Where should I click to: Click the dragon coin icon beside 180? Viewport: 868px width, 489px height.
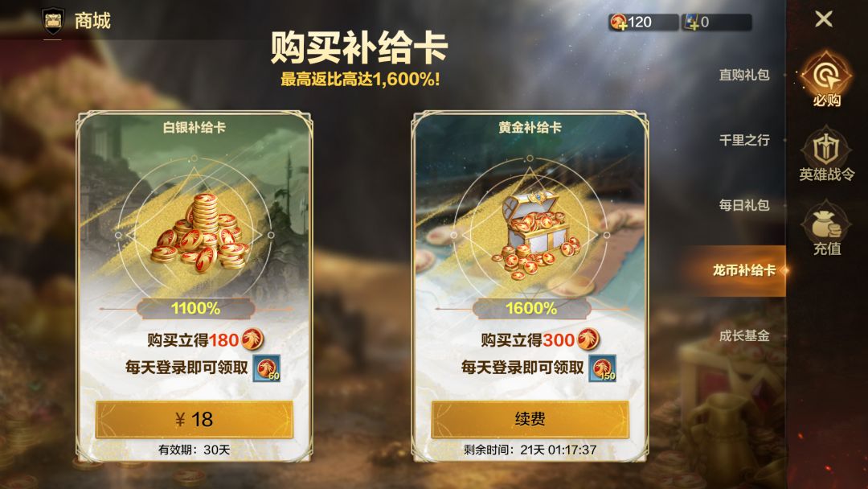(252, 339)
